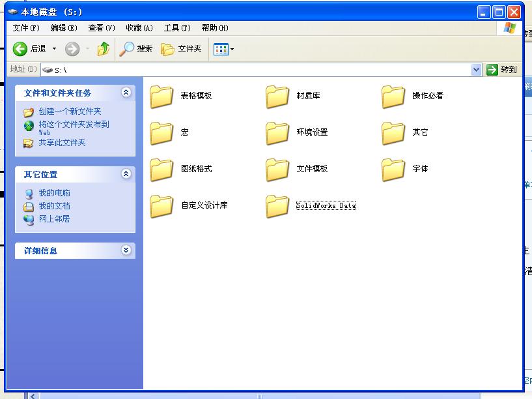532x399 pixels.
Task: Click the new folder icon beside 创建一个新文件夹
Action: [x=29, y=111]
